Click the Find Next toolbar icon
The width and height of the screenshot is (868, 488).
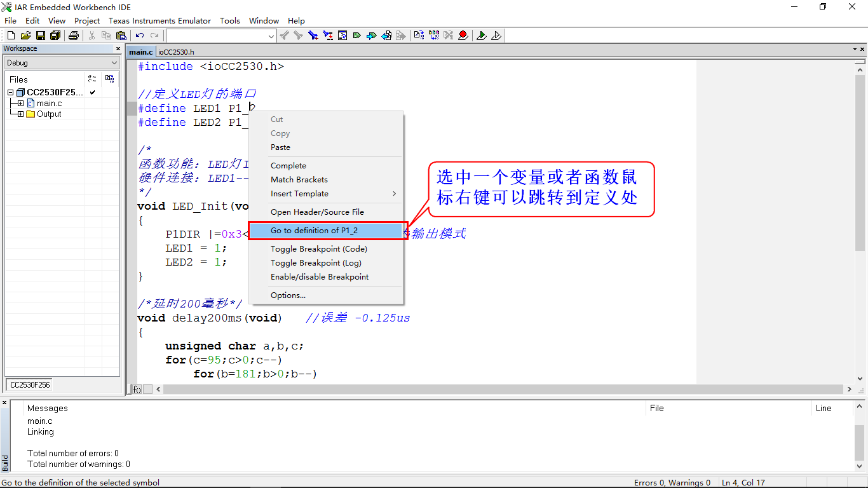[x=298, y=36]
